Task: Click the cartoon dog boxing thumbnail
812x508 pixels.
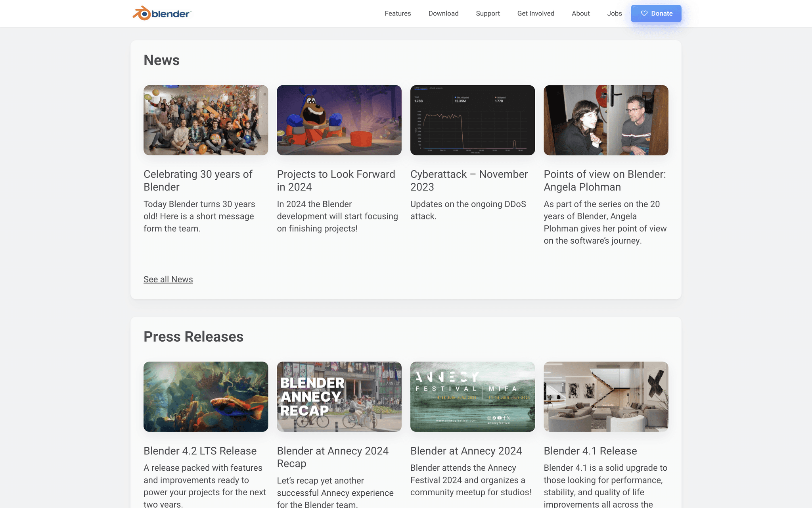Action: 339,120
